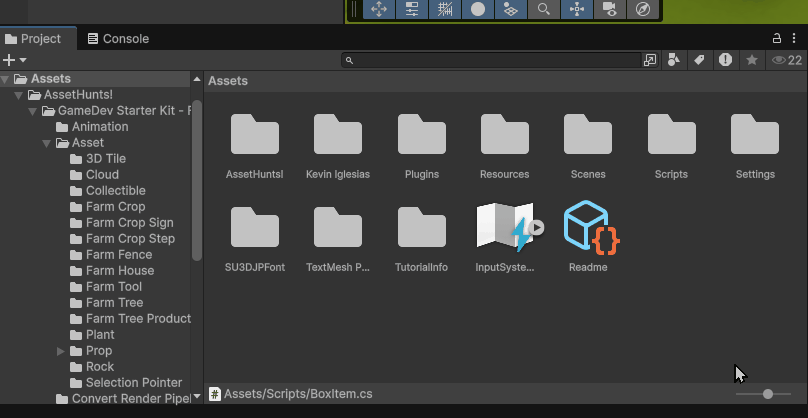Toggle hidden packages visibility eye counter
808x418 pixels.
[x=786, y=60]
